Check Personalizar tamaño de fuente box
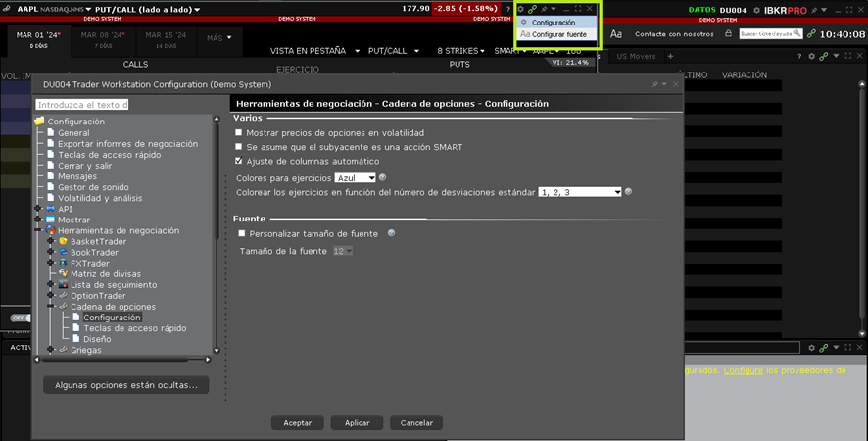The image size is (868, 441). pyautogui.click(x=243, y=234)
